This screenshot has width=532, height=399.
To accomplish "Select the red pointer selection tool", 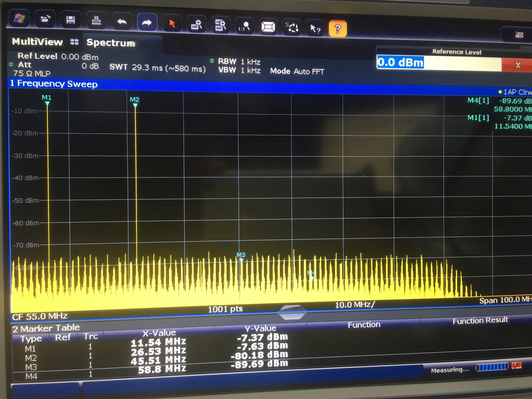I will (172, 23).
